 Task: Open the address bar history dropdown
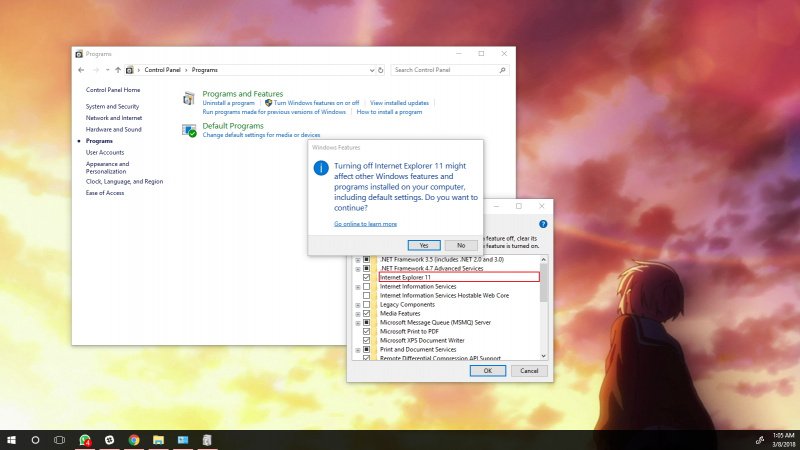371,70
